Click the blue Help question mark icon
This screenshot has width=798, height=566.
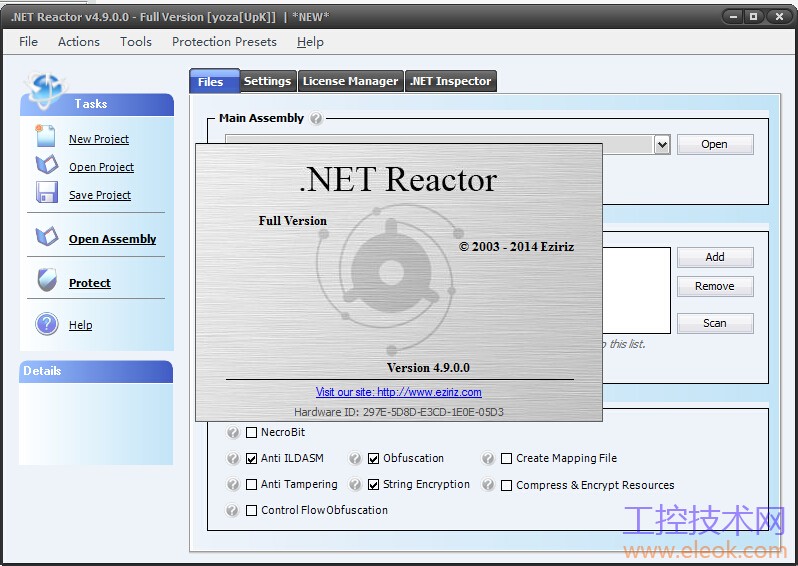47,324
